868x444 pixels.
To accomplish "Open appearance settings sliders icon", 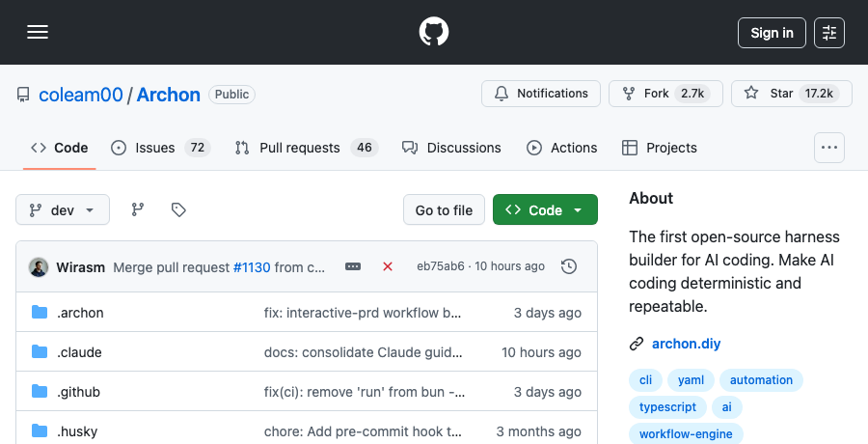I will click(829, 33).
